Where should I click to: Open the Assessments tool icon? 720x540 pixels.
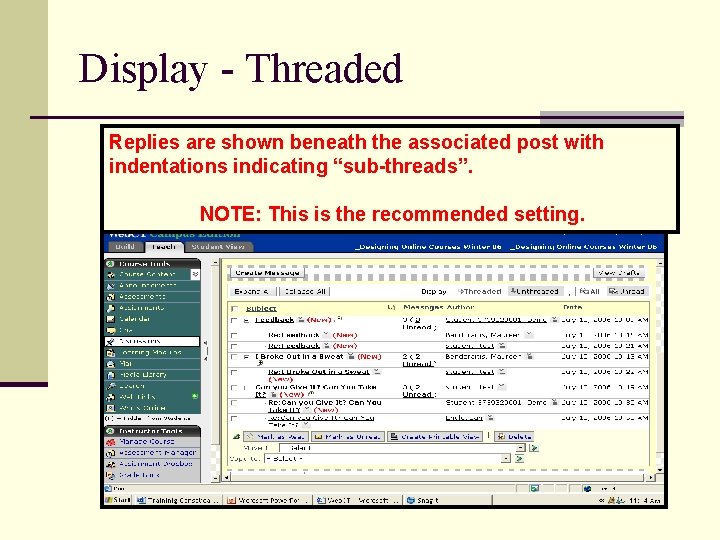point(111,297)
